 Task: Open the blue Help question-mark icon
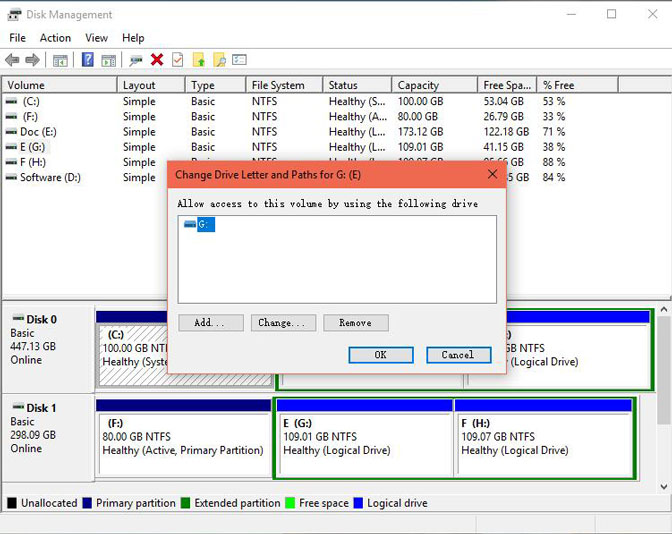[87, 60]
